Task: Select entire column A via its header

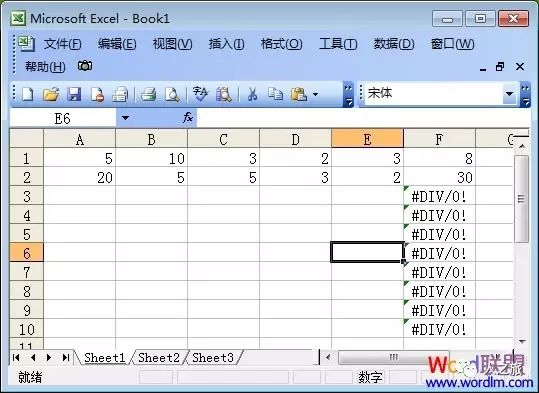Action: click(x=79, y=139)
